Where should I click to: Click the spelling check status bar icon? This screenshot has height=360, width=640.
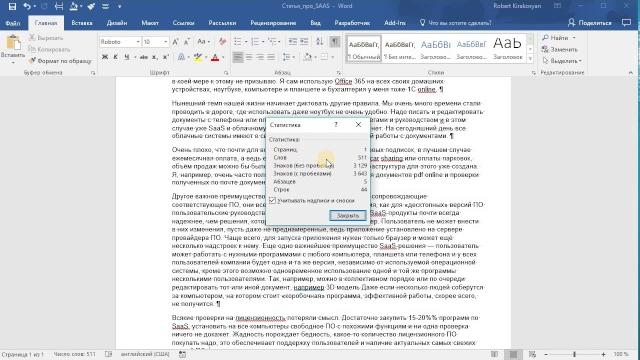[x=109, y=354]
